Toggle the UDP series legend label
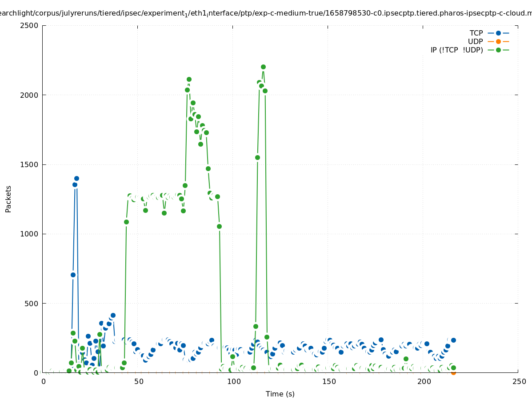This screenshot has width=532, height=400. 475,41
